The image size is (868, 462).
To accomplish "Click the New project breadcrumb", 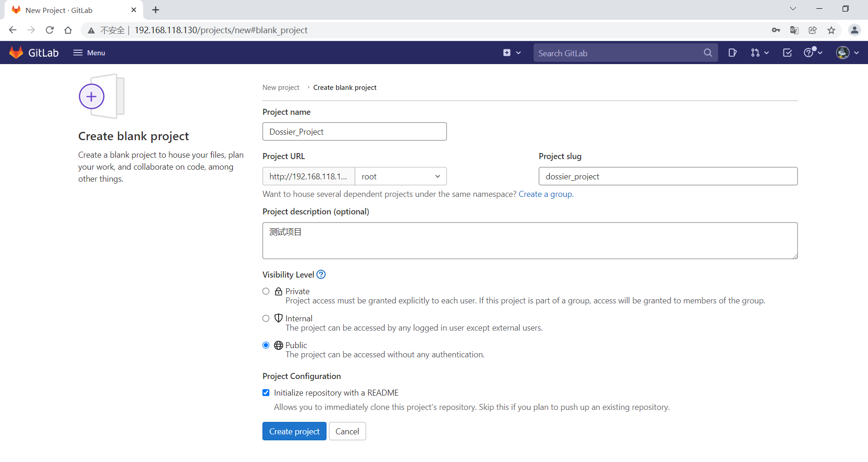I will (281, 88).
